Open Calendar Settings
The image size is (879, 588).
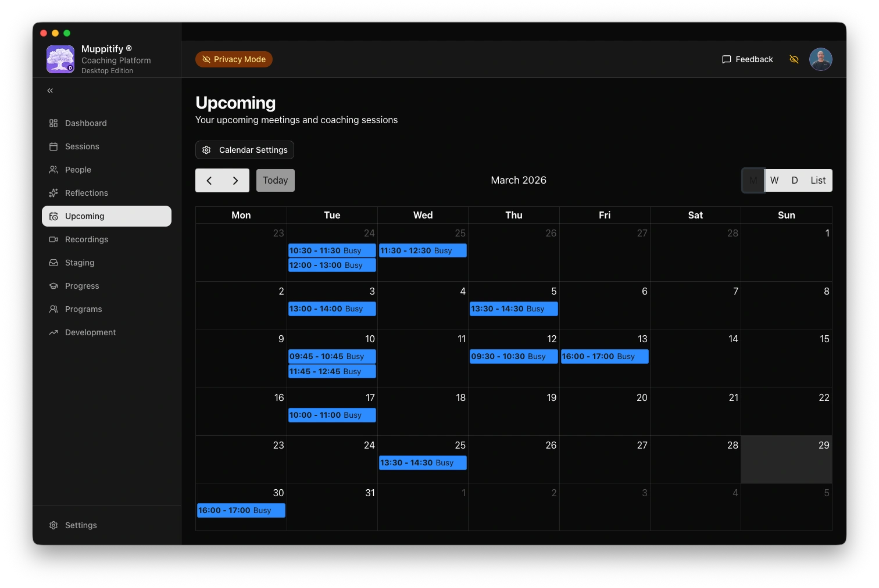pos(245,150)
